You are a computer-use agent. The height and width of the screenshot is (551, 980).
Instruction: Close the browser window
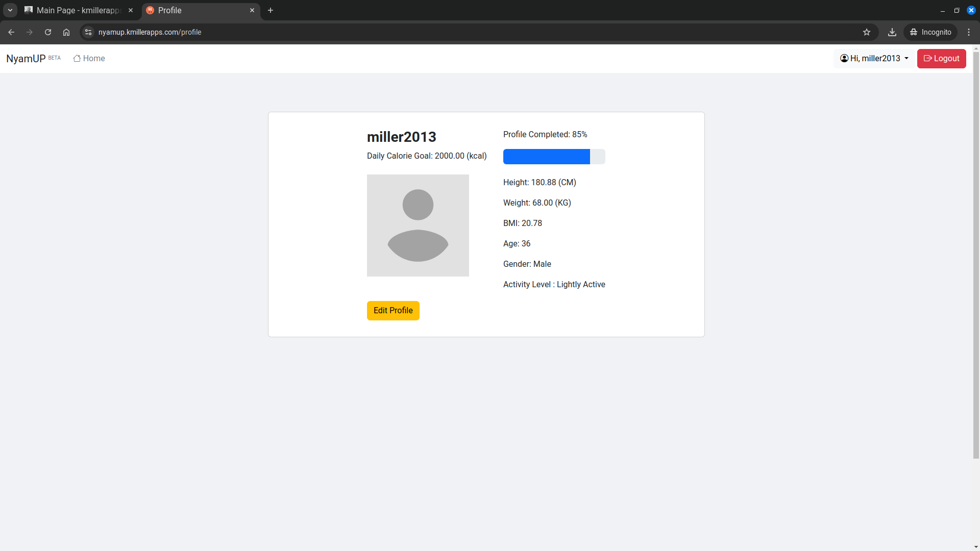(971, 10)
